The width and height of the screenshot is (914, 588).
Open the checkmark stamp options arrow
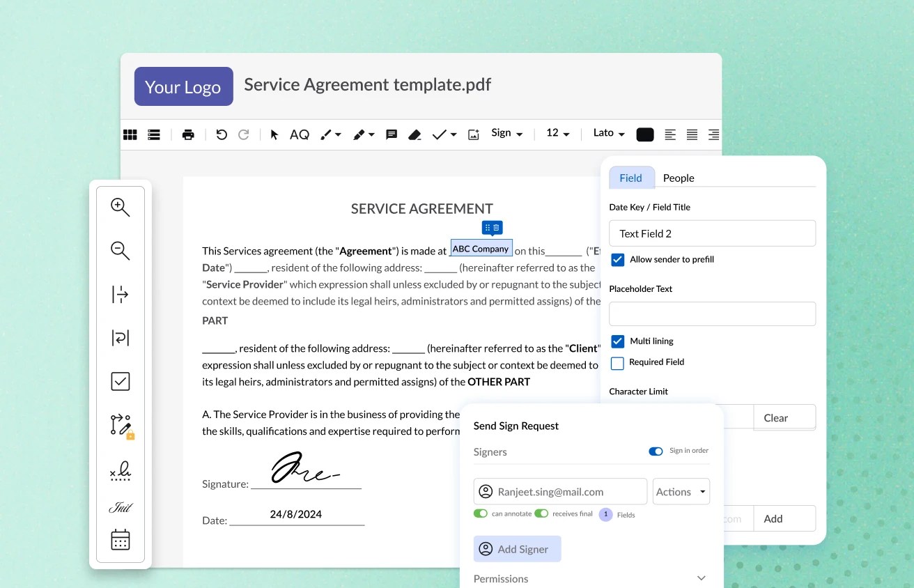454,134
